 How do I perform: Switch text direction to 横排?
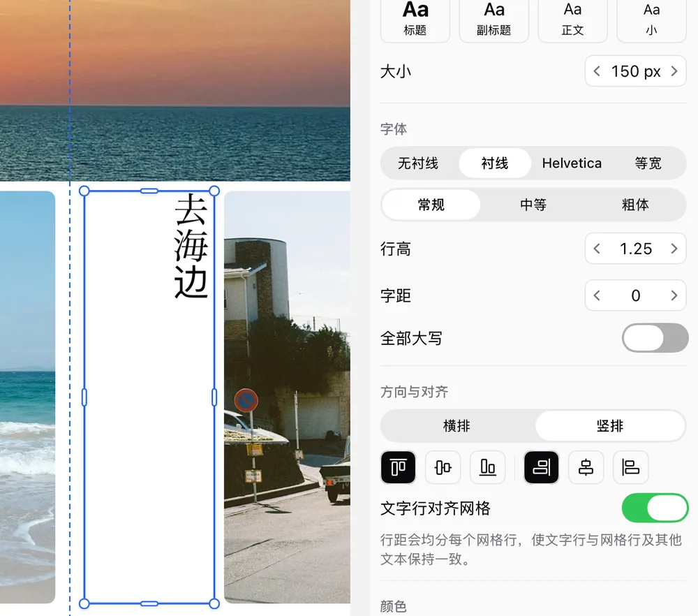coord(456,426)
